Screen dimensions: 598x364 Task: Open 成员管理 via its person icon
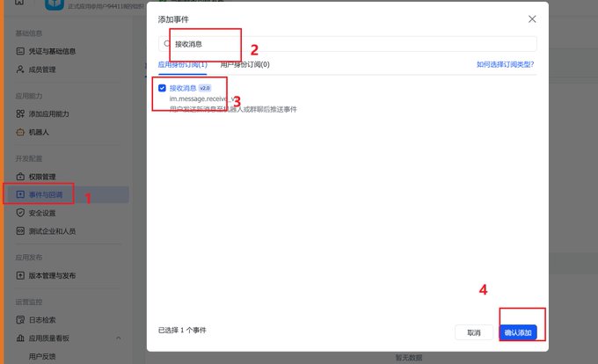pyautogui.click(x=20, y=69)
